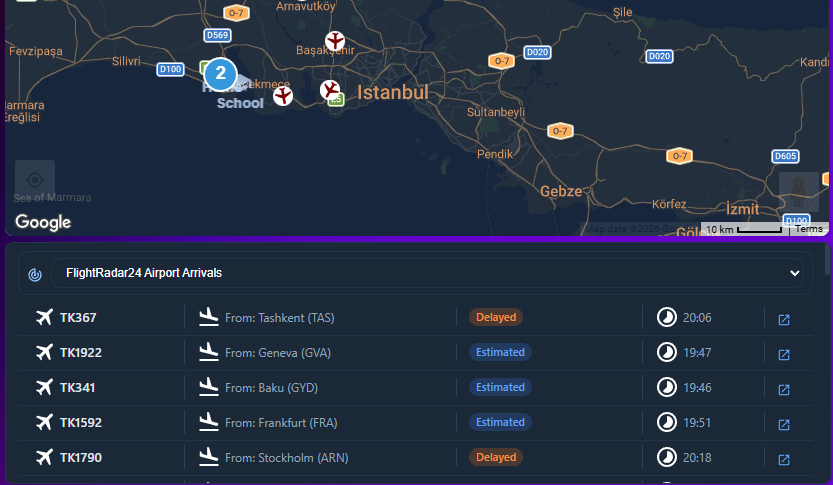This screenshot has width=833, height=485.
Task: Open the Google logo link
Action: click(43, 222)
